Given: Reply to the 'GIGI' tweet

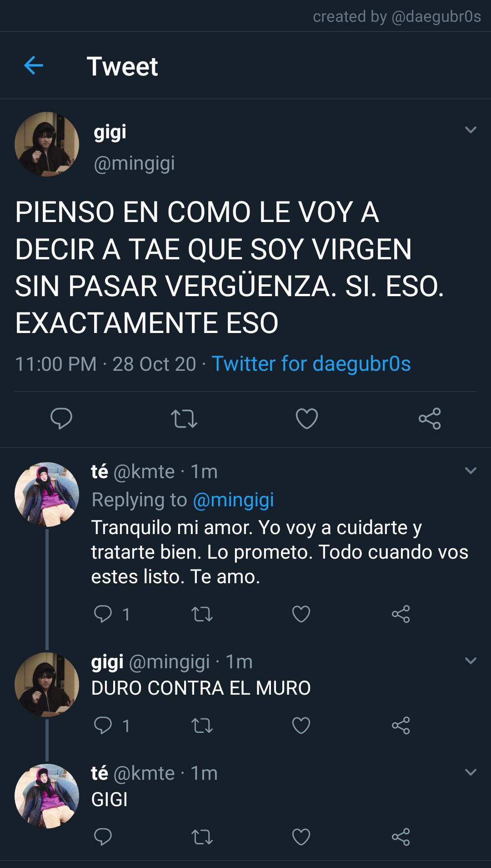Looking at the screenshot, I should [x=103, y=837].
